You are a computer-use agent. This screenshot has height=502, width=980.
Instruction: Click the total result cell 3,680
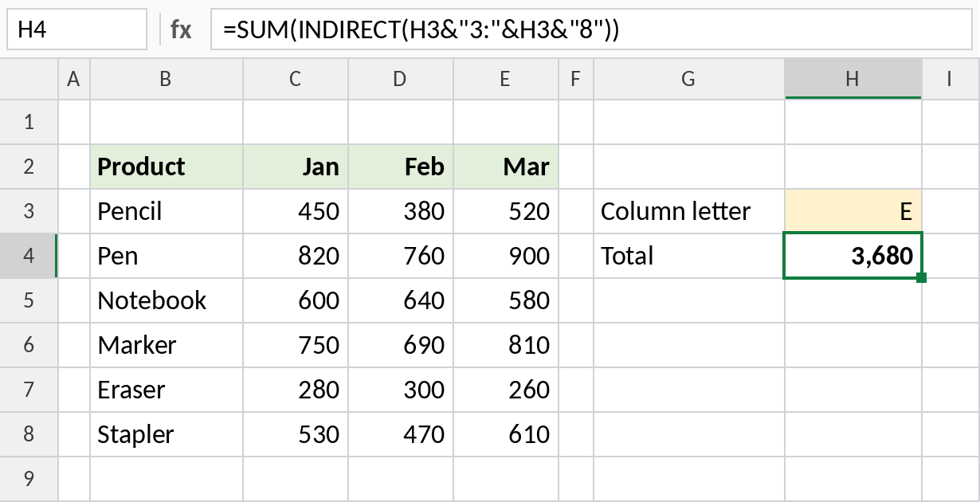(x=853, y=256)
